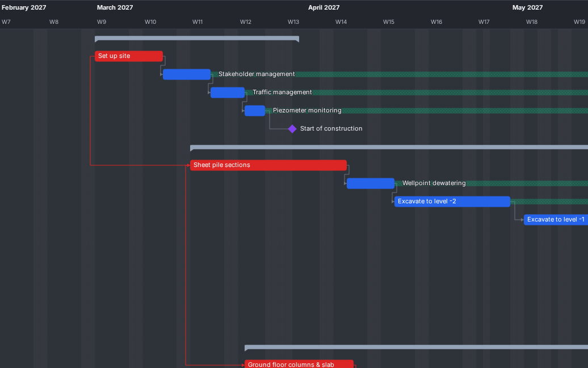
Task: Select the Excavate to level -1 bar
Action: click(556, 219)
